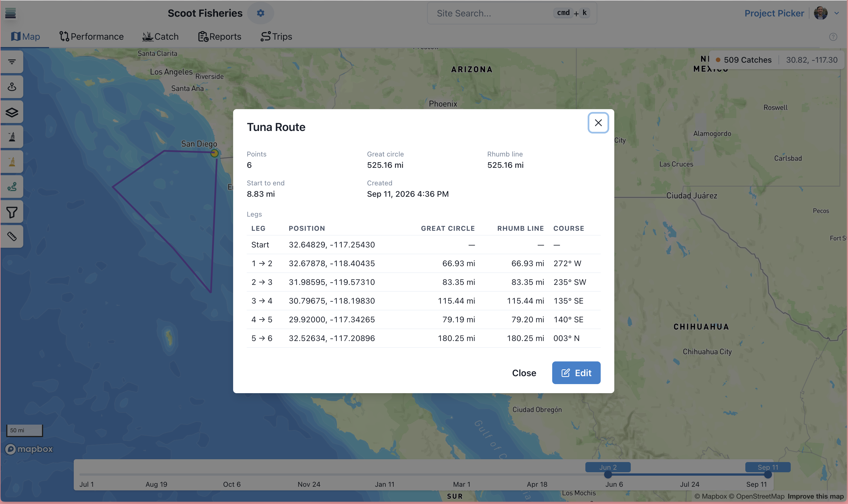Click the Scoot Fisheries project title

point(205,13)
